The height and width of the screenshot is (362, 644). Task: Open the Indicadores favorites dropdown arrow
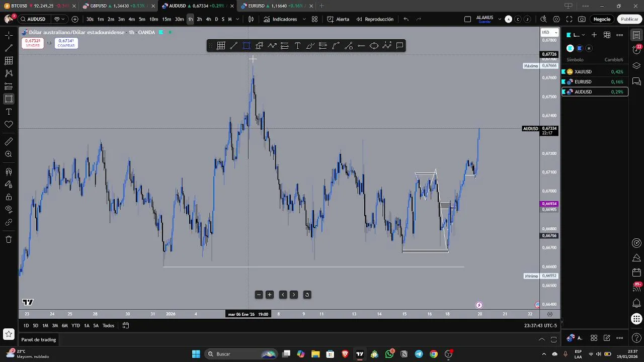pyautogui.click(x=304, y=19)
